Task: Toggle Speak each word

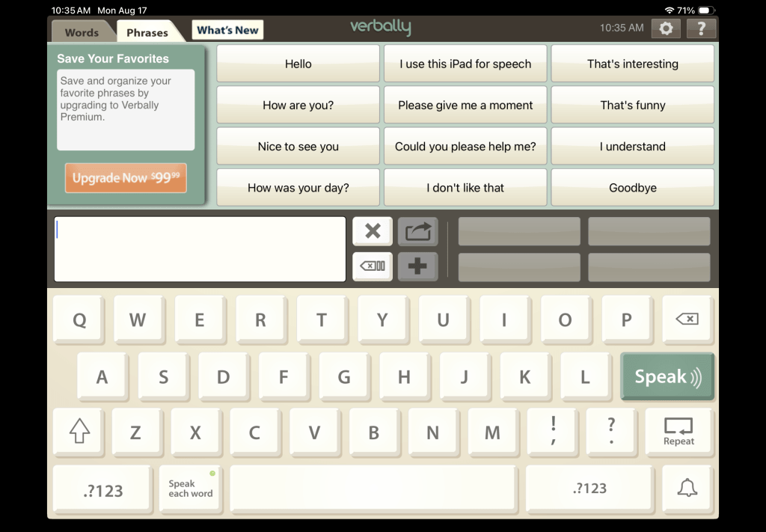Action: tap(189, 488)
